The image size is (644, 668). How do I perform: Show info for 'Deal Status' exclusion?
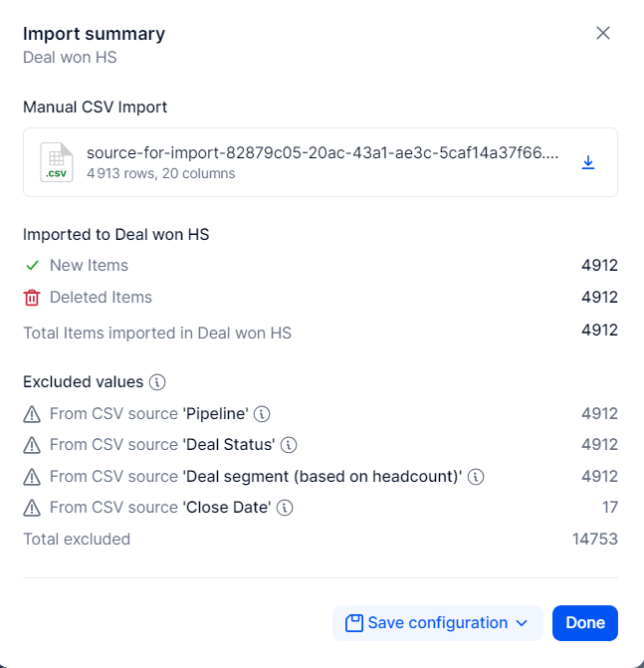point(289,445)
